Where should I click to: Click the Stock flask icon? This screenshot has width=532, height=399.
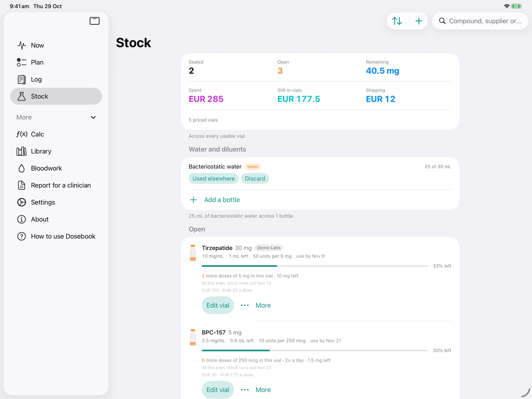click(22, 96)
